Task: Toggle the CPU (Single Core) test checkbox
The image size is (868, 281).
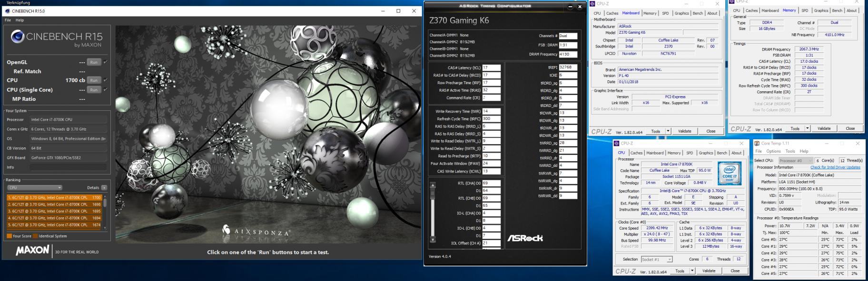Action: pyautogui.click(x=105, y=89)
